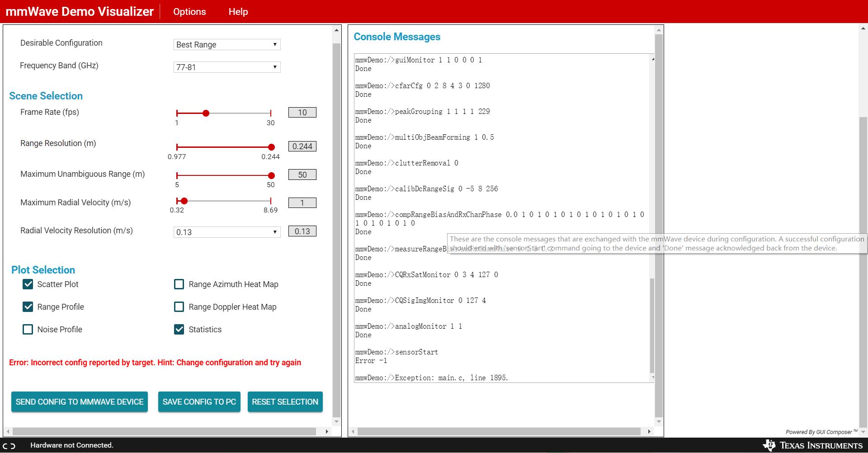Click the 'analogMonitor 1 1' console line
Image resolution: width=868 pixels, height=453 pixels.
pos(409,326)
